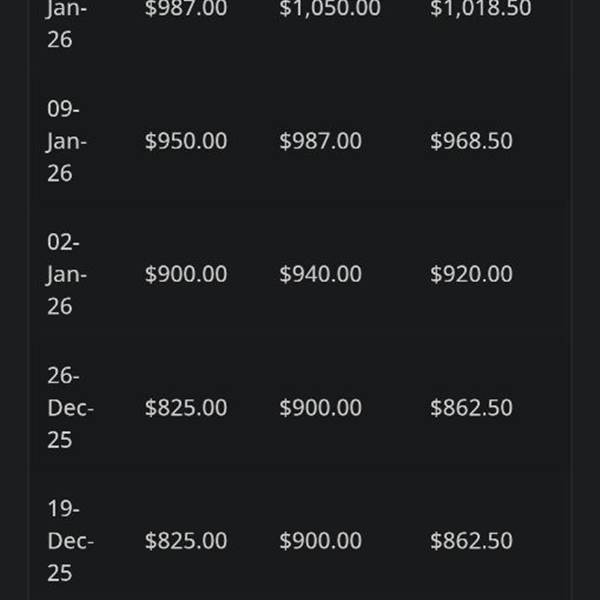
Task: Select $862.50 in the 19-Dec-25 row
Action: pos(471,541)
